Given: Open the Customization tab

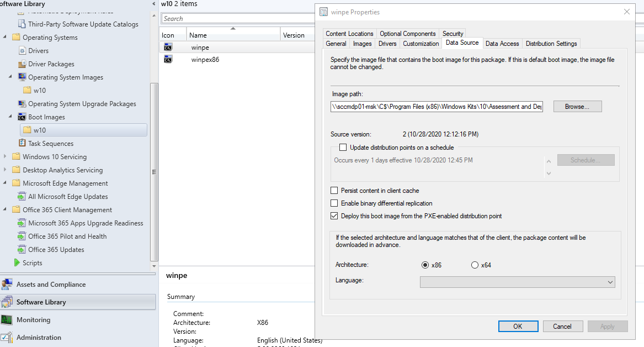Looking at the screenshot, I should (421, 44).
